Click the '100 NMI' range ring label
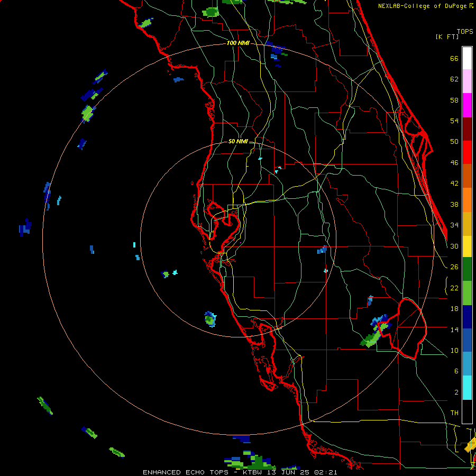 pyautogui.click(x=238, y=43)
